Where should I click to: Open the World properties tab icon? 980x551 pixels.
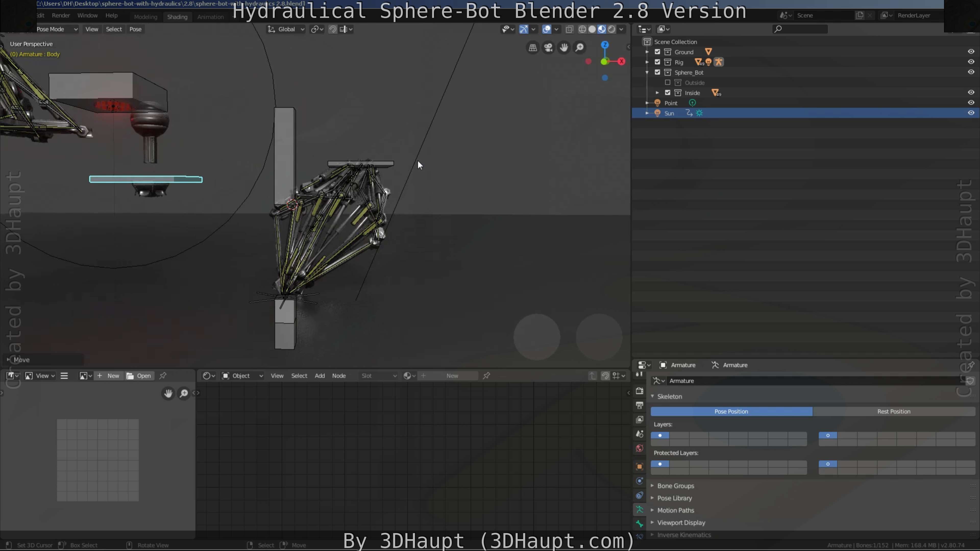click(640, 448)
